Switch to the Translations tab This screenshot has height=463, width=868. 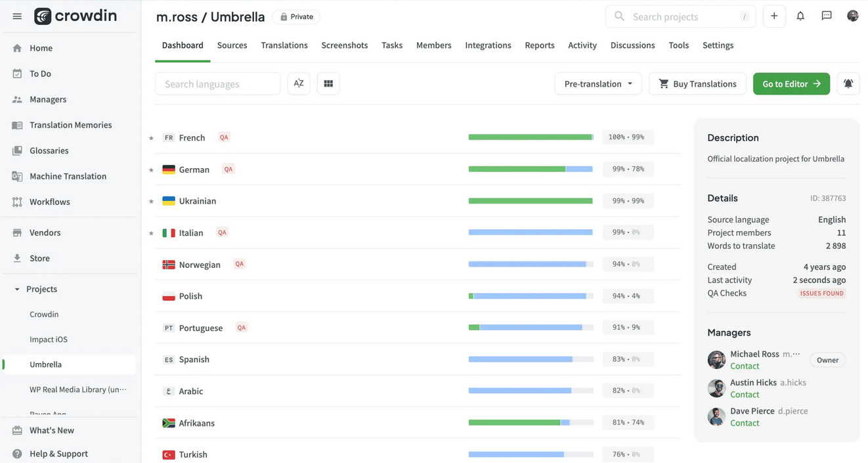(284, 45)
